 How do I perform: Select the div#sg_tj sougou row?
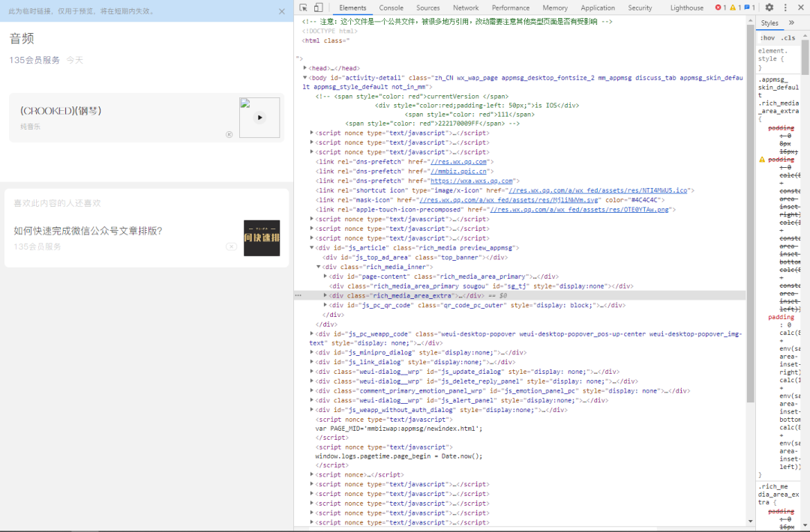pos(481,286)
